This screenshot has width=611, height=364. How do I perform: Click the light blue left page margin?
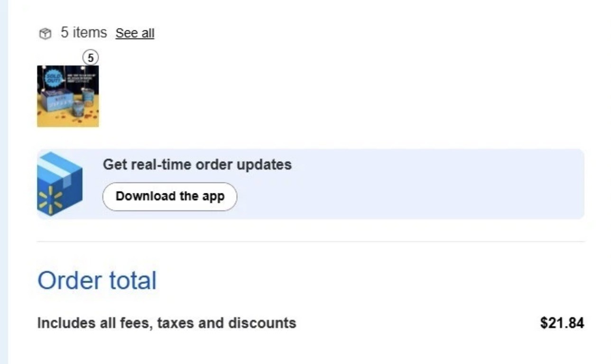[x=4, y=190]
